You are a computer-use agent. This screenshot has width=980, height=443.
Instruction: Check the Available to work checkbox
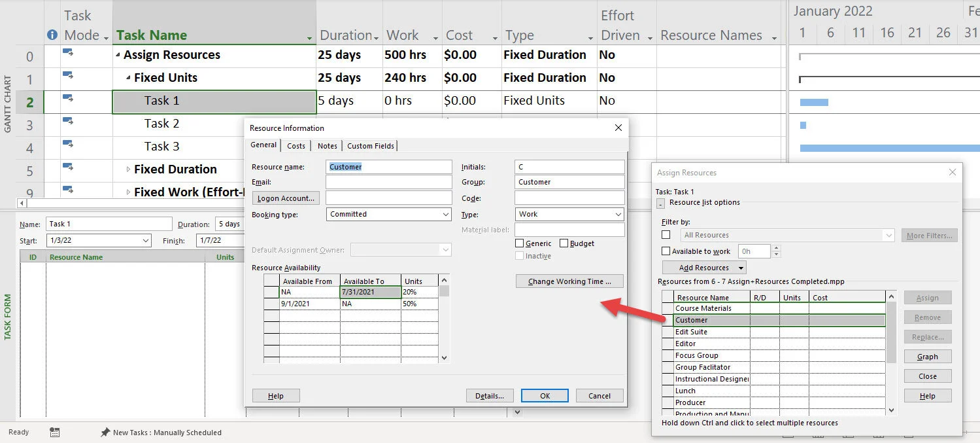click(666, 251)
